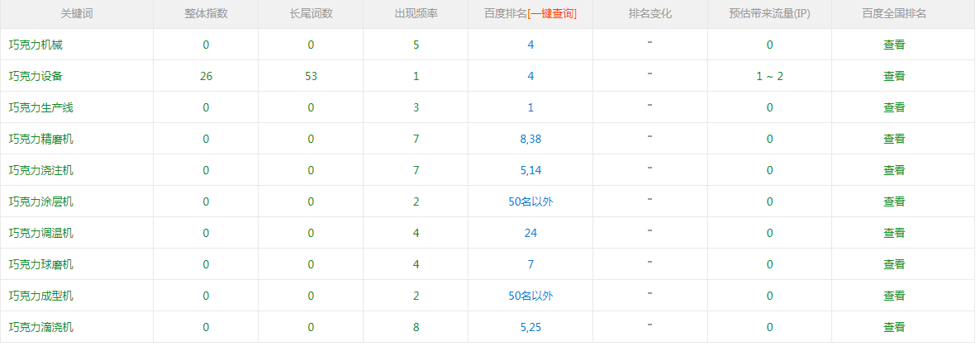Open the 巧克力精磨机 keyword link
The width and height of the screenshot is (980, 346).
41,139
